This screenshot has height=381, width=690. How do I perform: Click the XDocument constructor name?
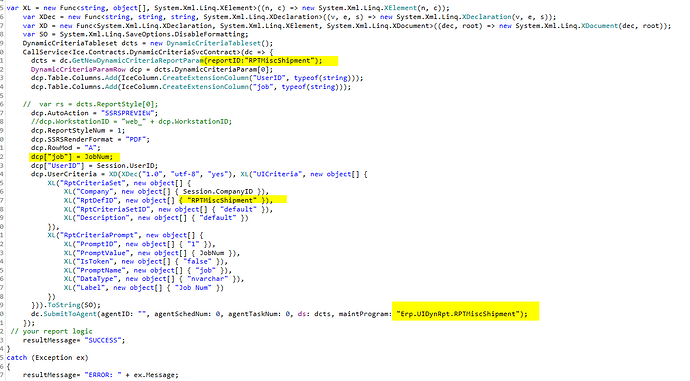[x=599, y=26]
